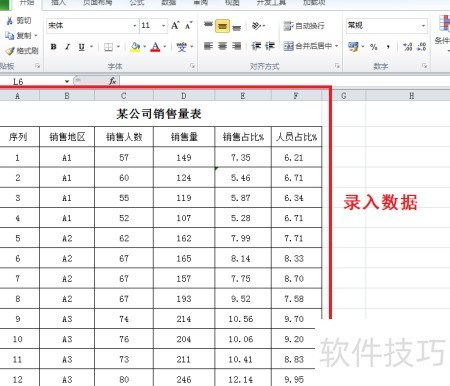Expand the 常规 number format dropdown

coord(423,25)
